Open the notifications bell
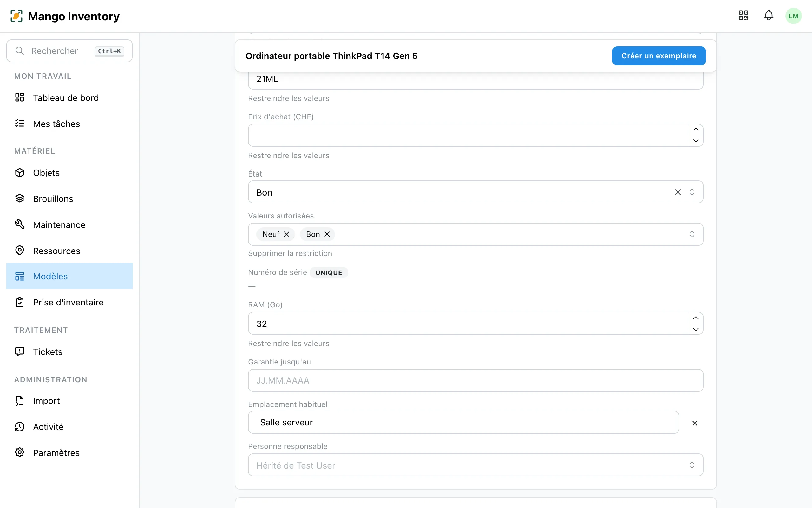The width and height of the screenshot is (812, 508). [x=769, y=16]
